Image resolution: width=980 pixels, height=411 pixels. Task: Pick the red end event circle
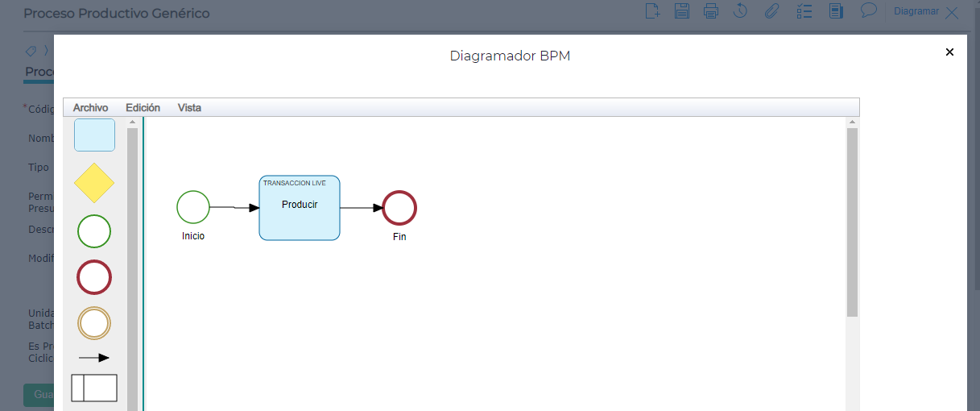point(94,277)
